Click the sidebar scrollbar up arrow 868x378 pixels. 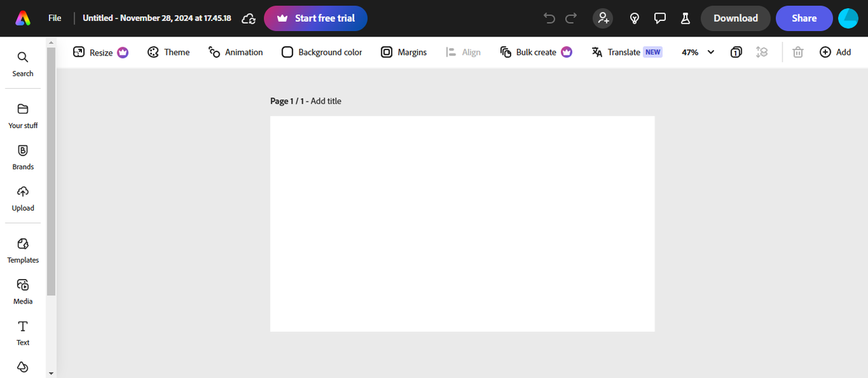click(x=51, y=42)
